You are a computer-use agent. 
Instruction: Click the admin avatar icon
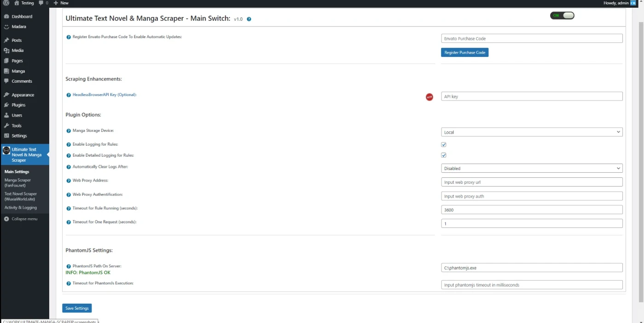tap(633, 3)
